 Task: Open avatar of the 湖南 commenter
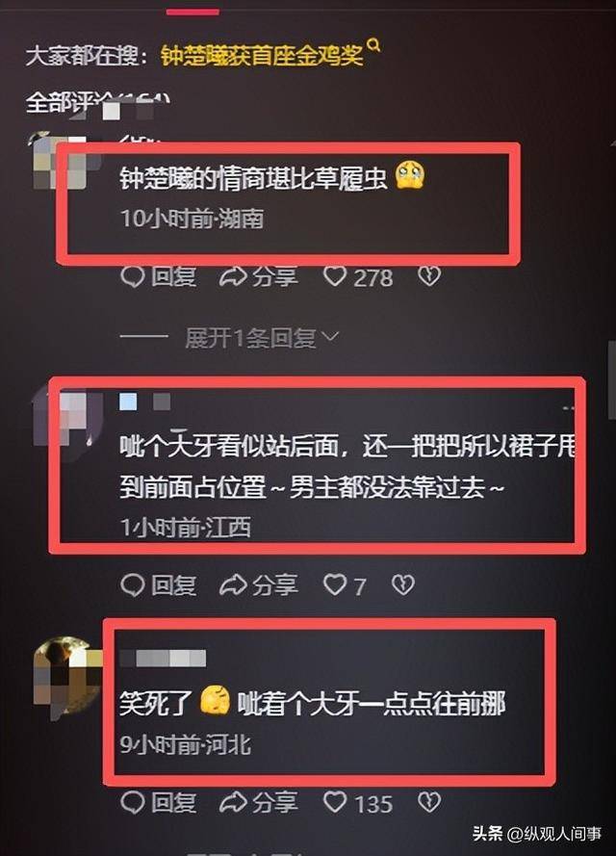point(61,162)
